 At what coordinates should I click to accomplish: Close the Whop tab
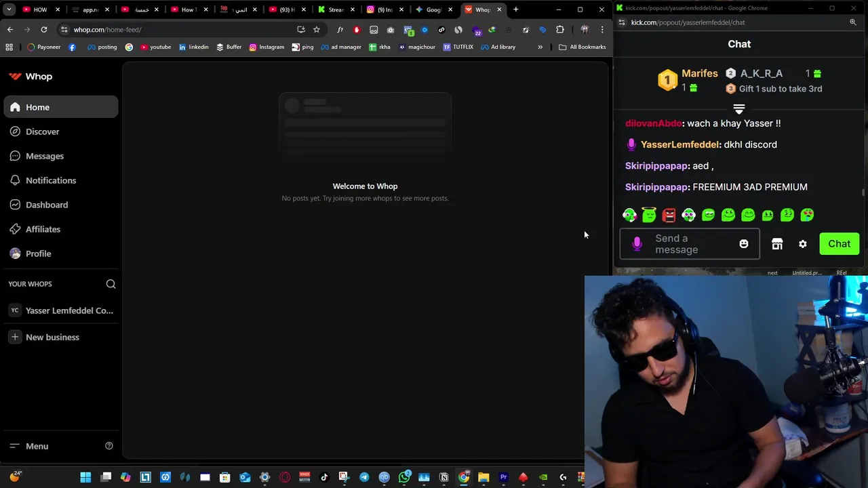pyautogui.click(x=499, y=9)
